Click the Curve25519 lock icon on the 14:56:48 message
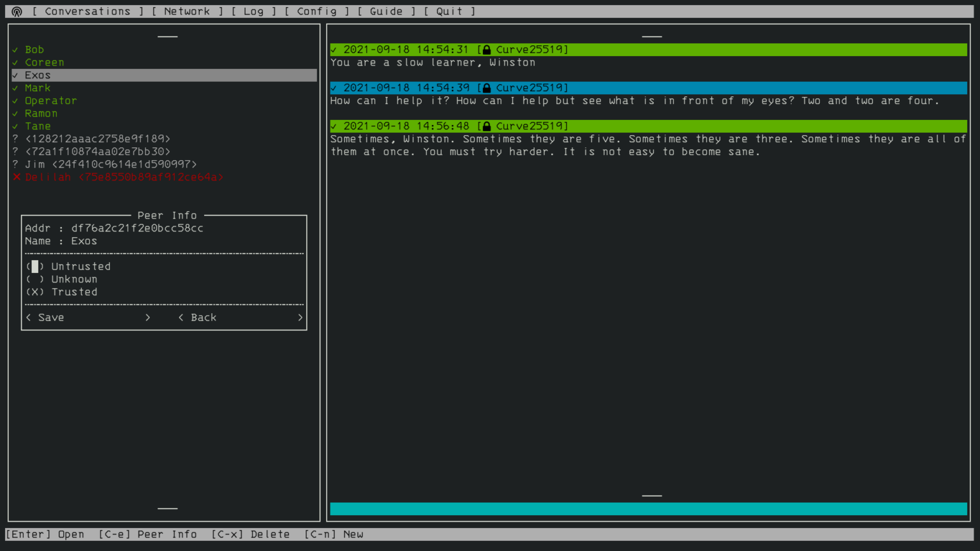The height and width of the screenshot is (551, 980). 487,126
